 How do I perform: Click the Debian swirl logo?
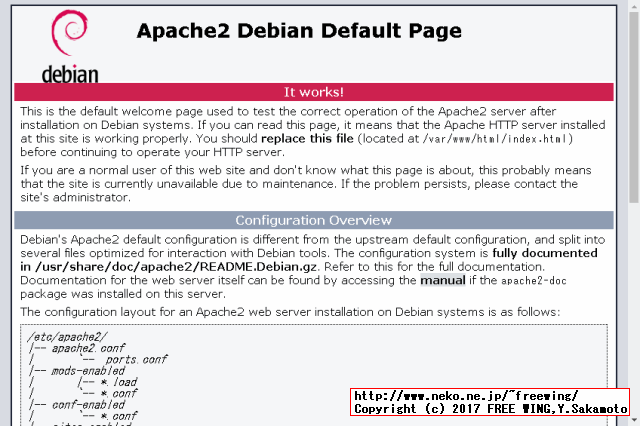pyautogui.click(x=69, y=33)
